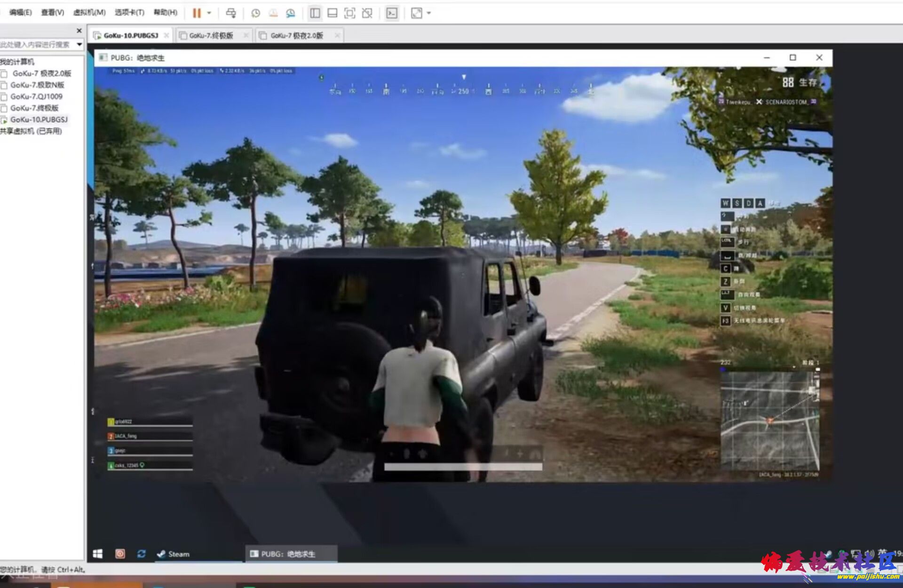Image resolution: width=903 pixels, height=588 pixels.
Task: Open the 查看(V) menu
Action: click(x=52, y=12)
